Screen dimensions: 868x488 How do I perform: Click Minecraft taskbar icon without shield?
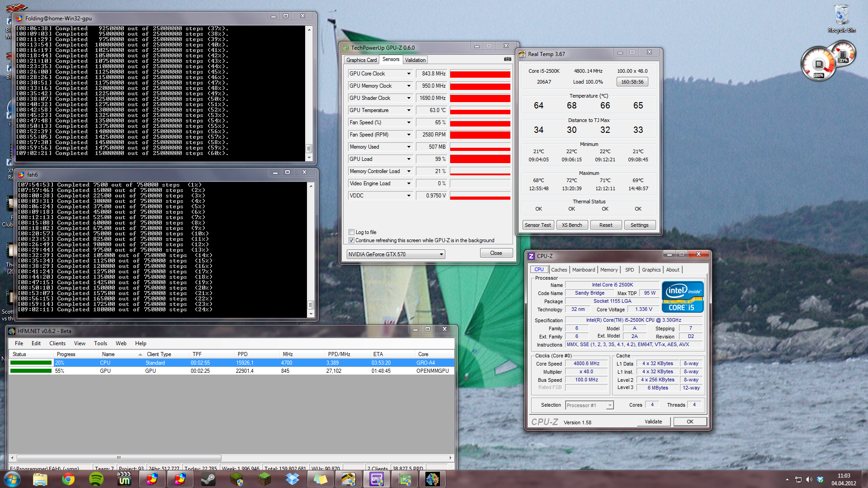point(264,479)
